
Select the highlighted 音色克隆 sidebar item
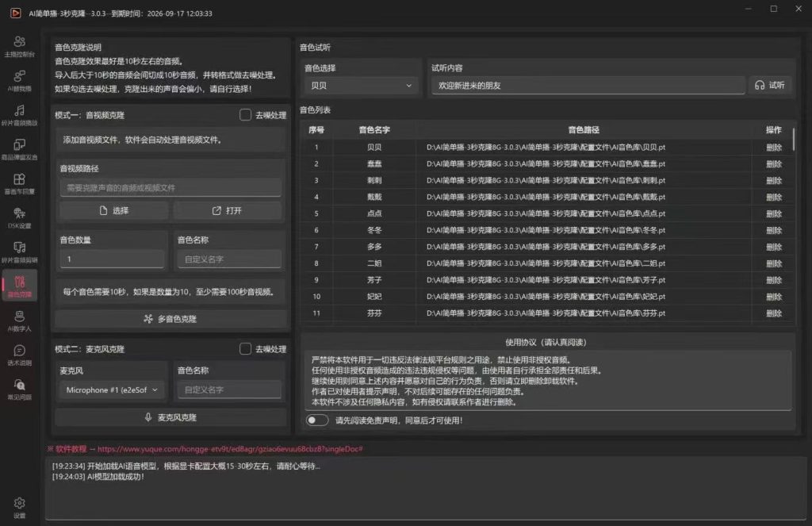(20, 286)
